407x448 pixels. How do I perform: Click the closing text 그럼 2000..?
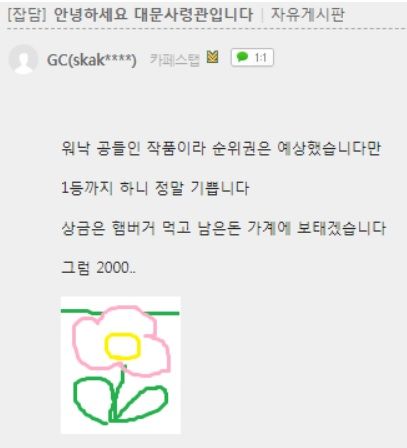point(98,268)
